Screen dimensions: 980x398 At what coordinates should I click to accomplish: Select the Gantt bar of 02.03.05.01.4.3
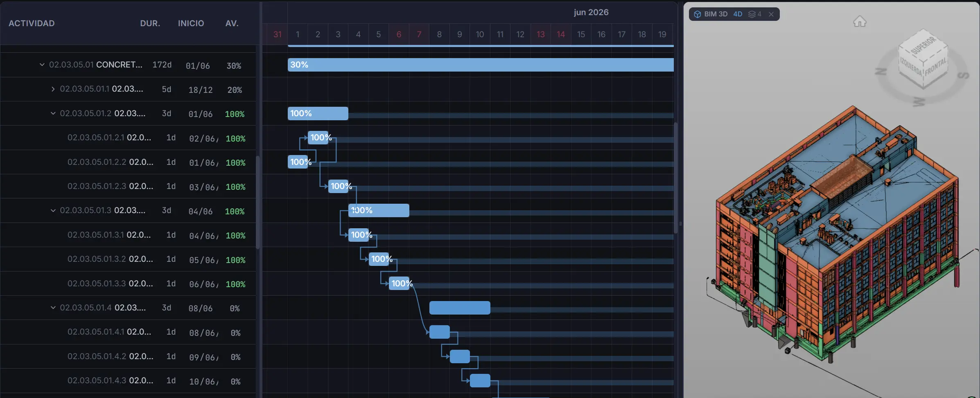[480, 380]
